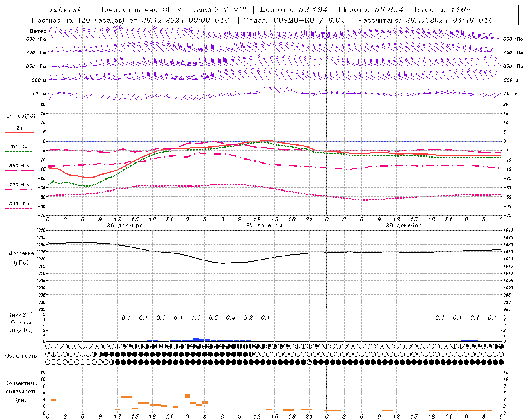Select the 26 декабря date label

click(124, 226)
